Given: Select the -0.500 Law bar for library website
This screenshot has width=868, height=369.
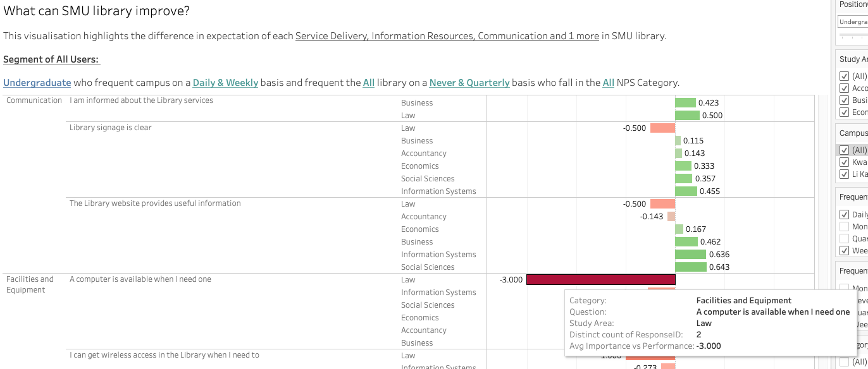Looking at the screenshot, I should 663,204.
